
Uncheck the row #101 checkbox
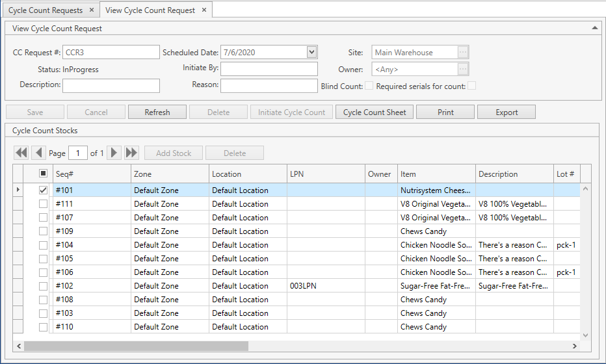click(44, 190)
